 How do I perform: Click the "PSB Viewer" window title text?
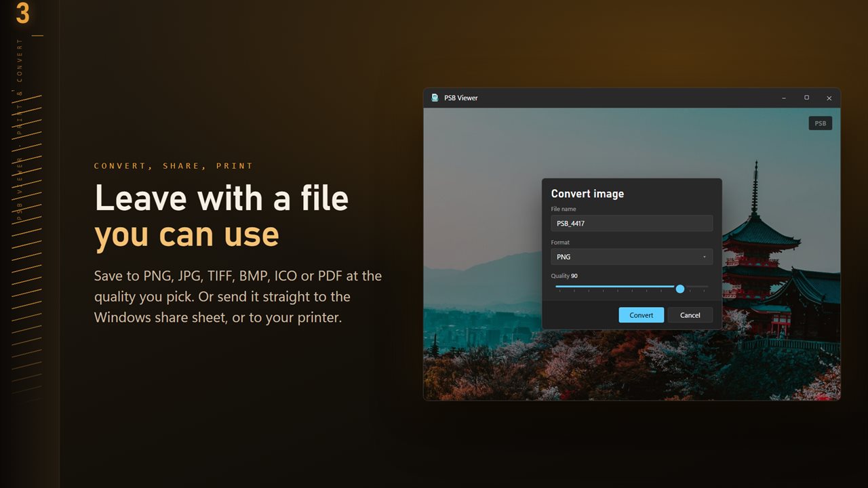click(461, 98)
